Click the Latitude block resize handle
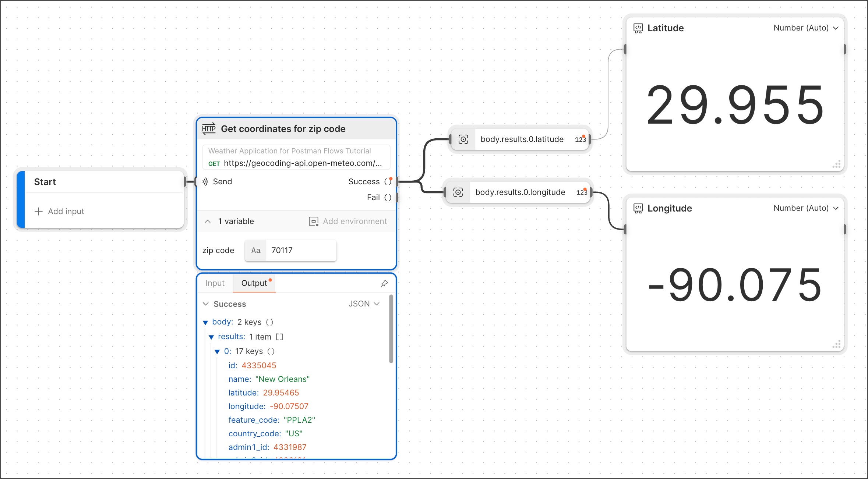This screenshot has height=479, width=868. pos(836,164)
